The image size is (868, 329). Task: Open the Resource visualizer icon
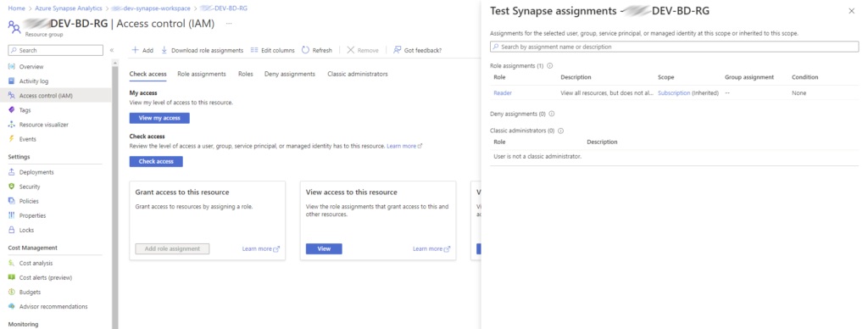(12, 125)
